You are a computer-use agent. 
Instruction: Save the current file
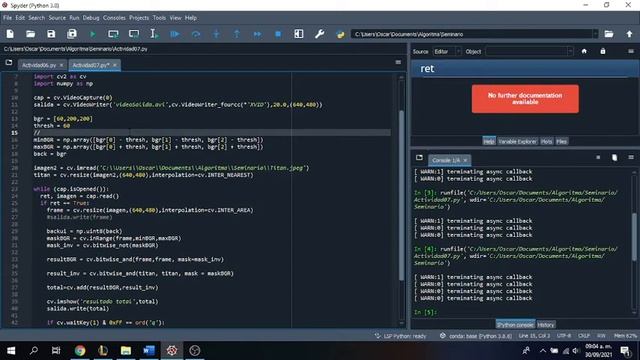(51, 34)
